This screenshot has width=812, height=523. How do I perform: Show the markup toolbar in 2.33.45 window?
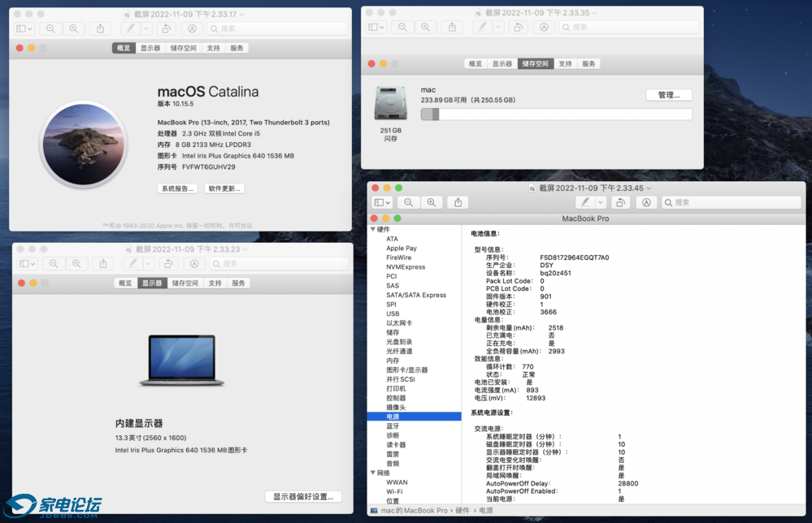[646, 202]
